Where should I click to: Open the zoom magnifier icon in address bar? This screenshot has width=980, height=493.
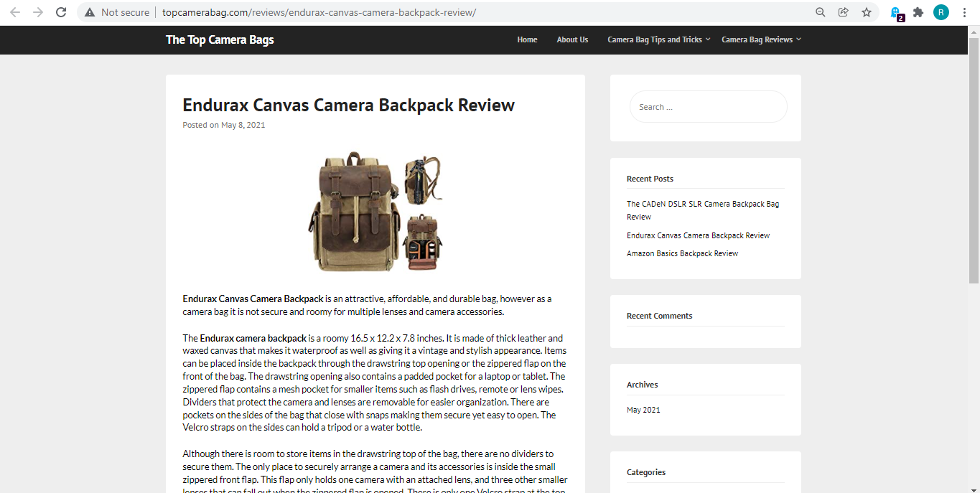point(821,12)
